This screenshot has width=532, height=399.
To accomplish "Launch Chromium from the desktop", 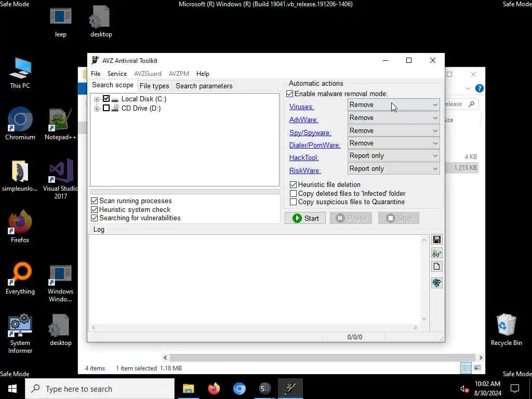I will pos(20,124).
